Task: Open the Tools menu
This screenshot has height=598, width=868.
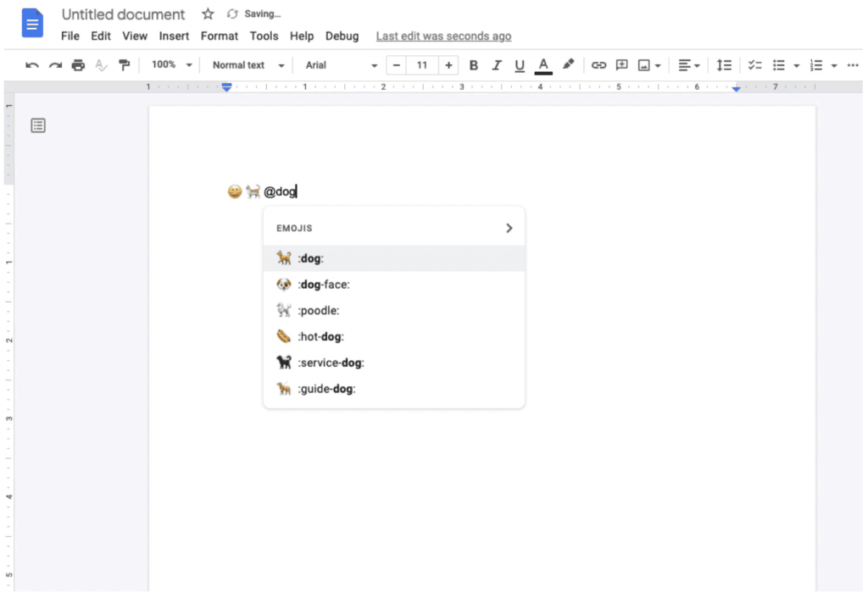Action: point(264,36)
